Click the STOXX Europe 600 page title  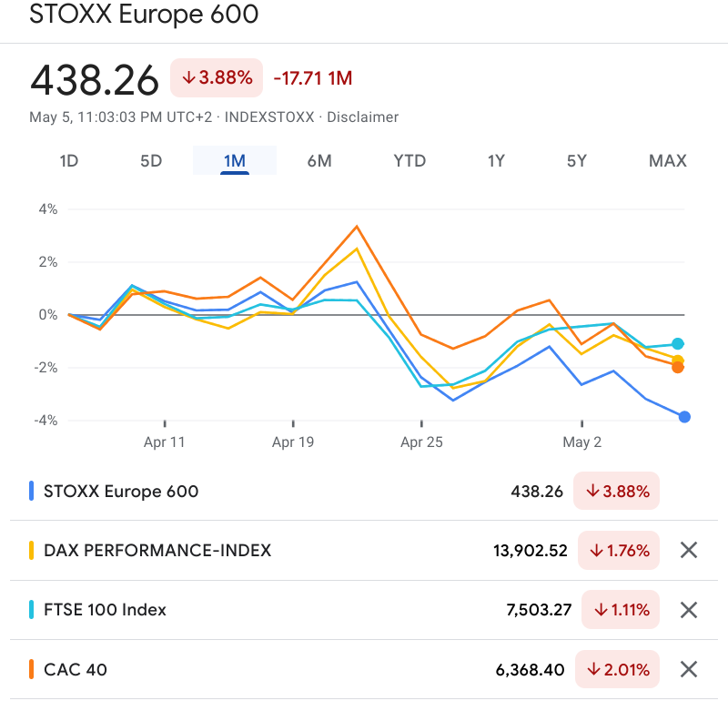[x=144, y=14]
